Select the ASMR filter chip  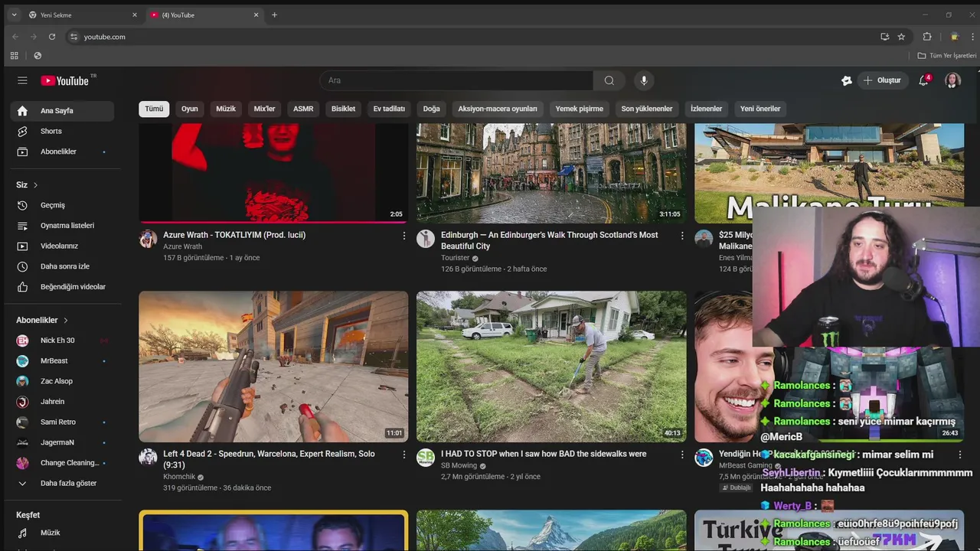pyautogui.click(x=303, y=109)
